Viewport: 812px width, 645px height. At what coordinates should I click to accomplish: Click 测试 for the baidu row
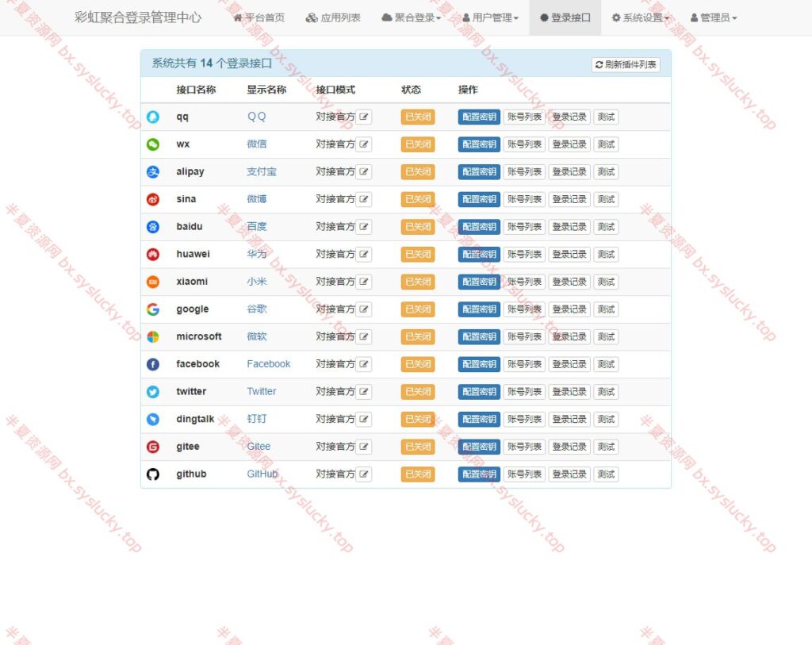[x=605, y=227]
